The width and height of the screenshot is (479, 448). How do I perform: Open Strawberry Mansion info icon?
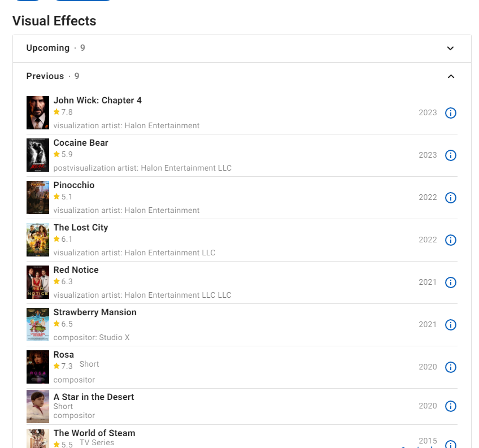pyautogui.click(x=451, y=324)
